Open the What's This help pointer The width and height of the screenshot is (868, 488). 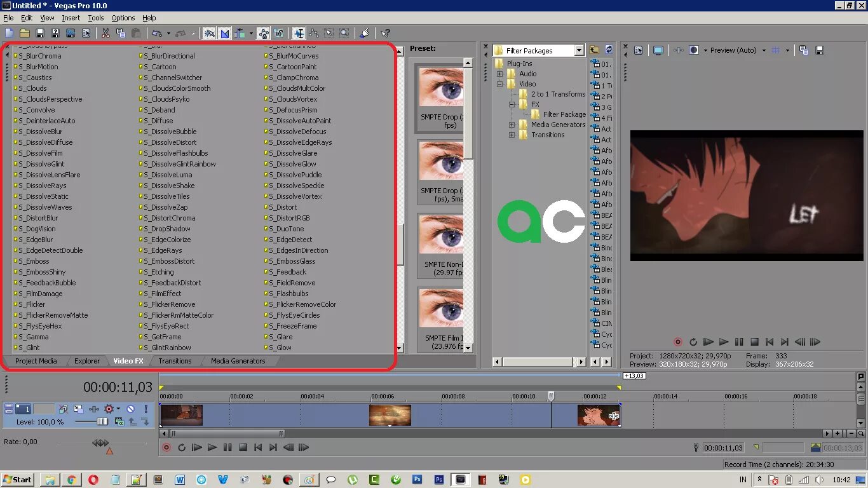385,33
